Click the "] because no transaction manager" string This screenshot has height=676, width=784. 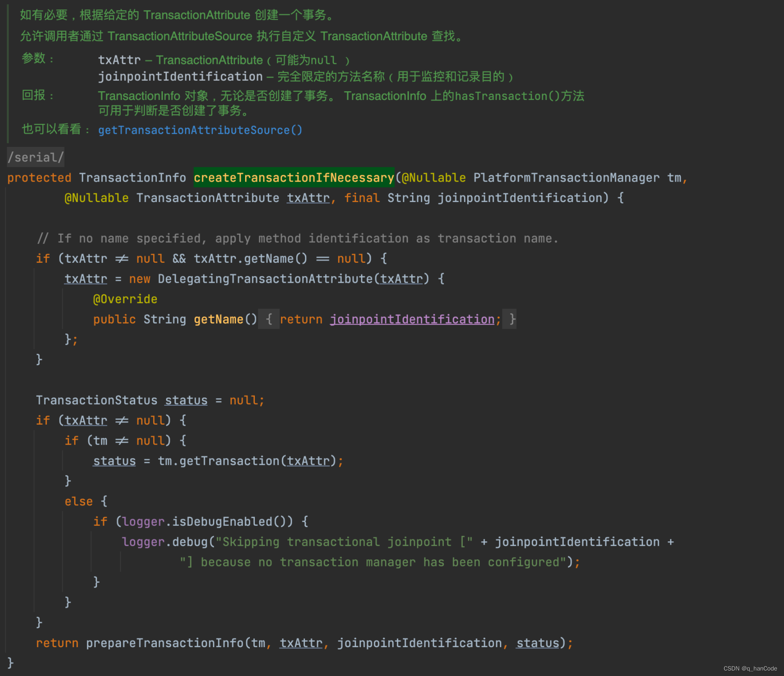click(373, 562)
